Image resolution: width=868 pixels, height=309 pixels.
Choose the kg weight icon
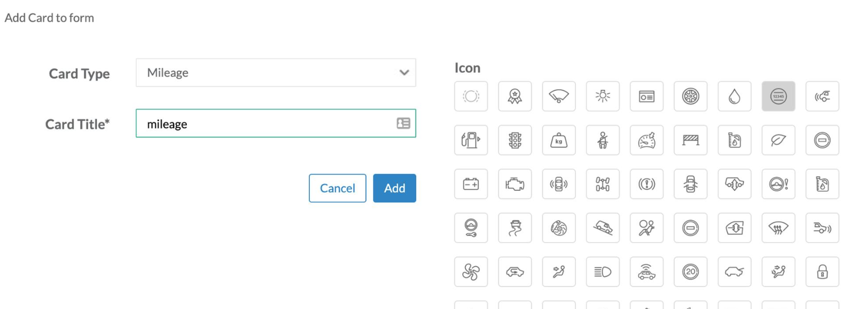pyautogui.click(x=559, y=140)
